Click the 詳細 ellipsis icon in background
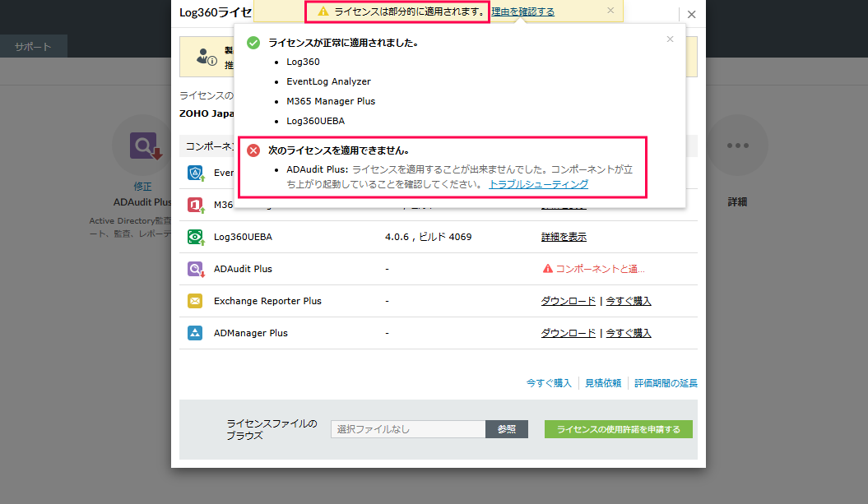The height and width of the screenshot is (504, 868). tap(737, 146)
